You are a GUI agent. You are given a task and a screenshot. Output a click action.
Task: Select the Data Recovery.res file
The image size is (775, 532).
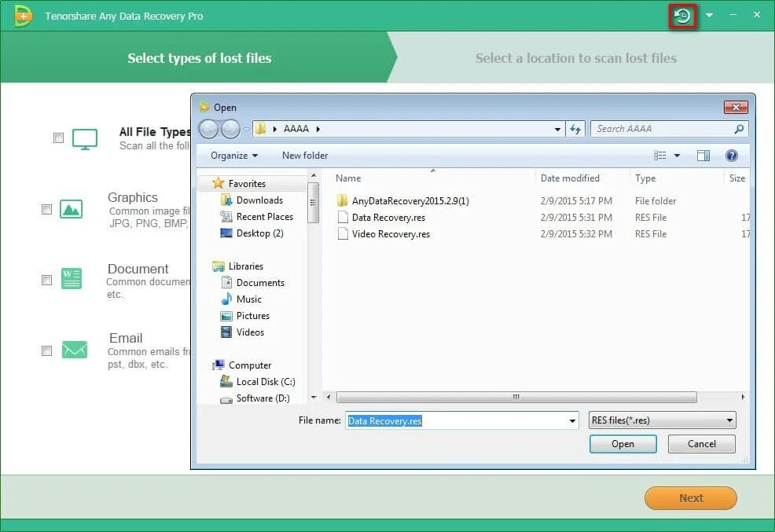point(388,218)
